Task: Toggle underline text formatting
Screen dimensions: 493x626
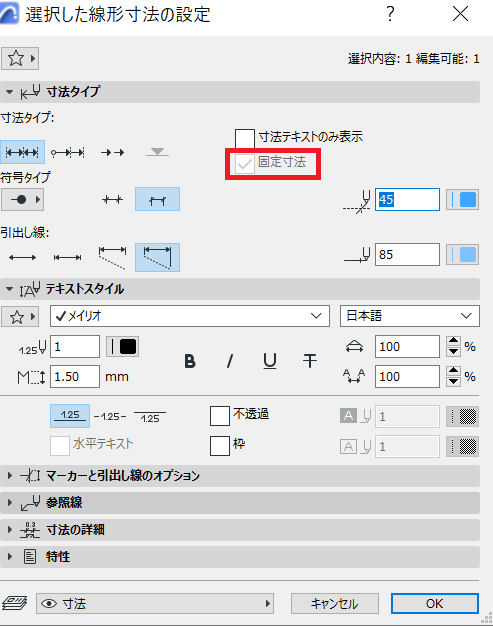Action: [x=270, y=361]
